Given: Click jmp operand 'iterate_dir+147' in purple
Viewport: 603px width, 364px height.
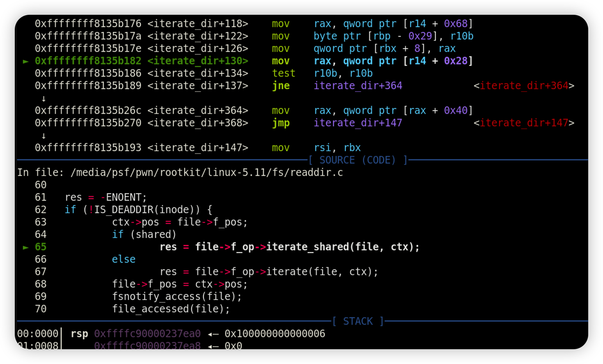Looking at the screenshot, I should [x=358, y=123].
